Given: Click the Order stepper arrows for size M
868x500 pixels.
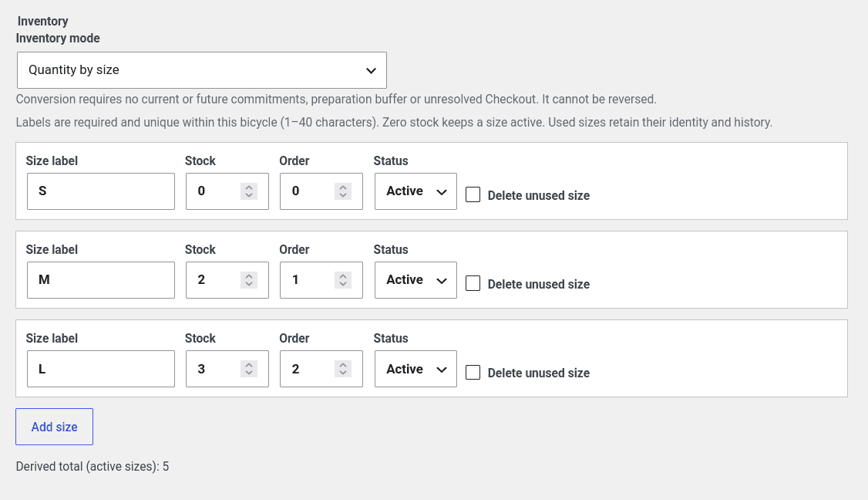Looking at the screenshot, I should [x=343, y=280].
